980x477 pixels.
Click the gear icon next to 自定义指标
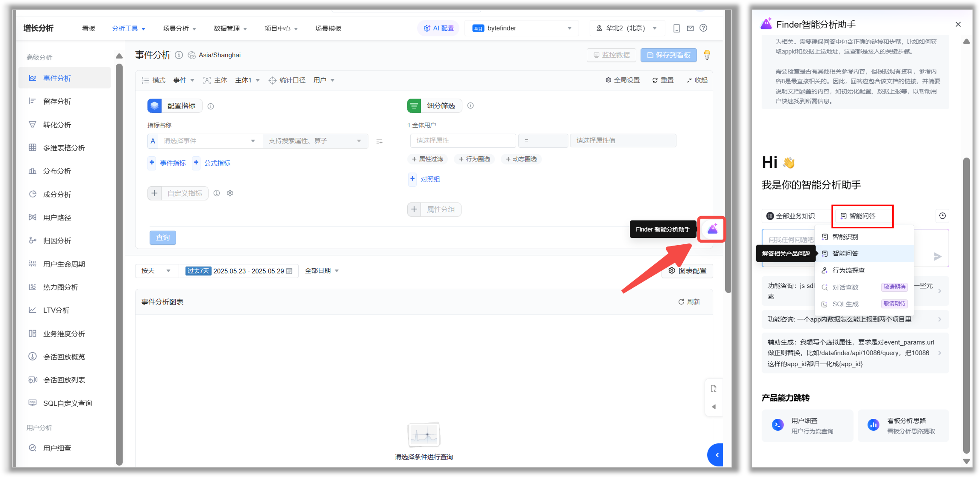pos(230,193)
